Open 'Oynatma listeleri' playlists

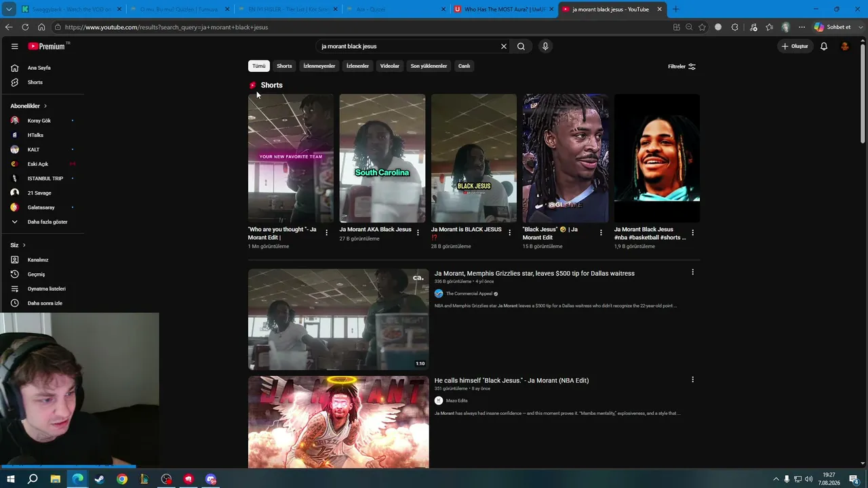42,289
